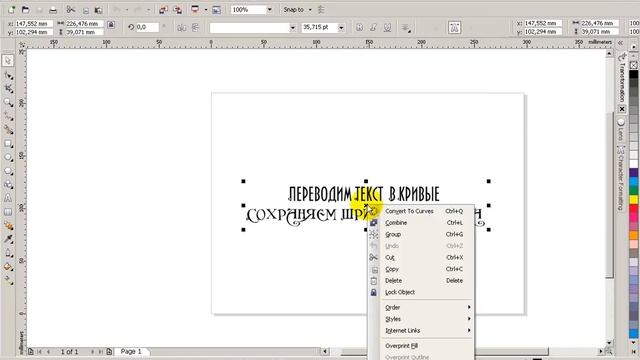Image resolution: width=640 pixels, height=360 pixels.
Task: Select the Pick tool
Action: (x=8, y=61)
